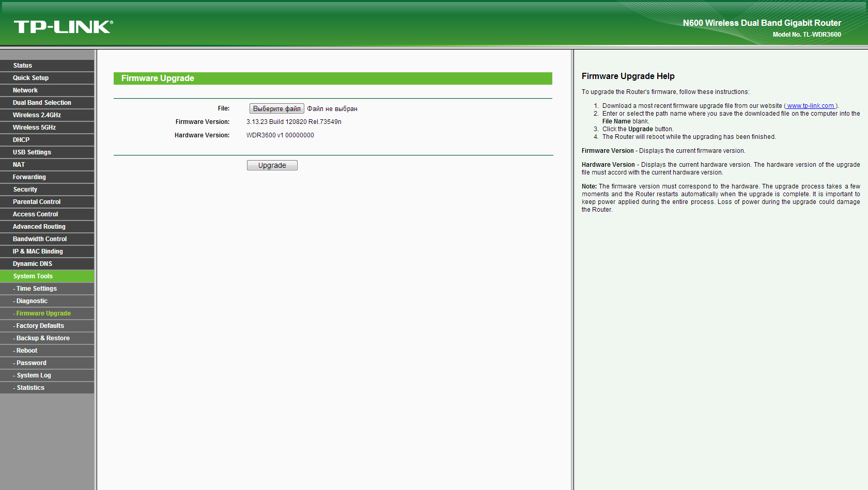
Task: Click the Firmware Upgrade green header bar
Action: [333, 78]
